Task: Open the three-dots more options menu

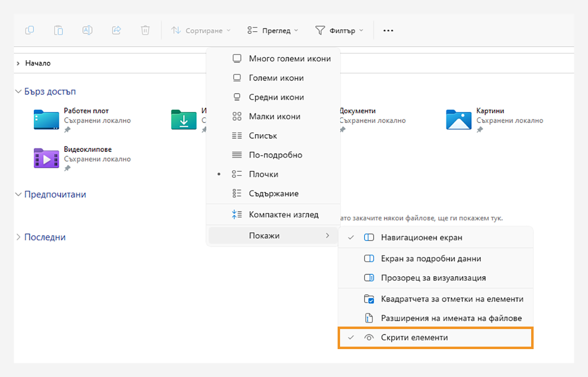Action: click(388, 30)
